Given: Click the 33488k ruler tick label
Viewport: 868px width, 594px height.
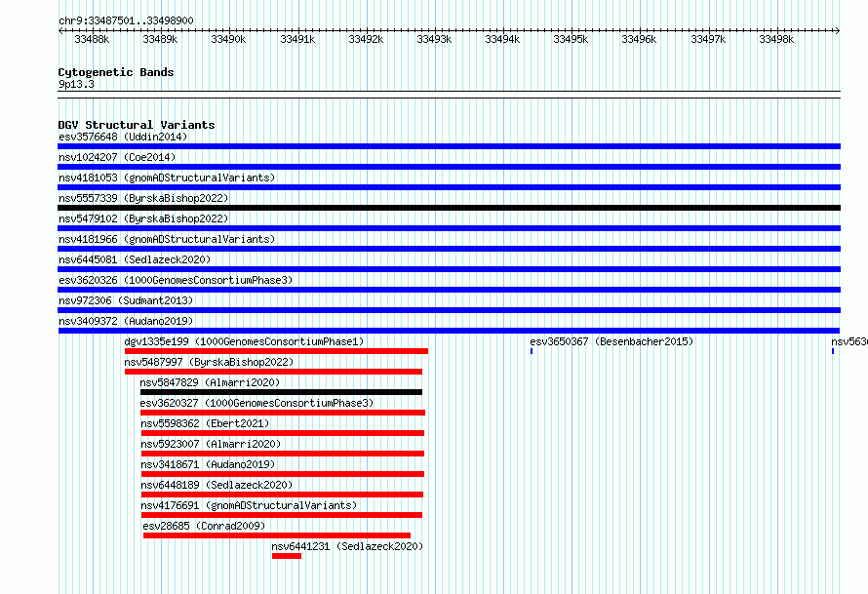Looking at the screenshot, I should point(92,39).
